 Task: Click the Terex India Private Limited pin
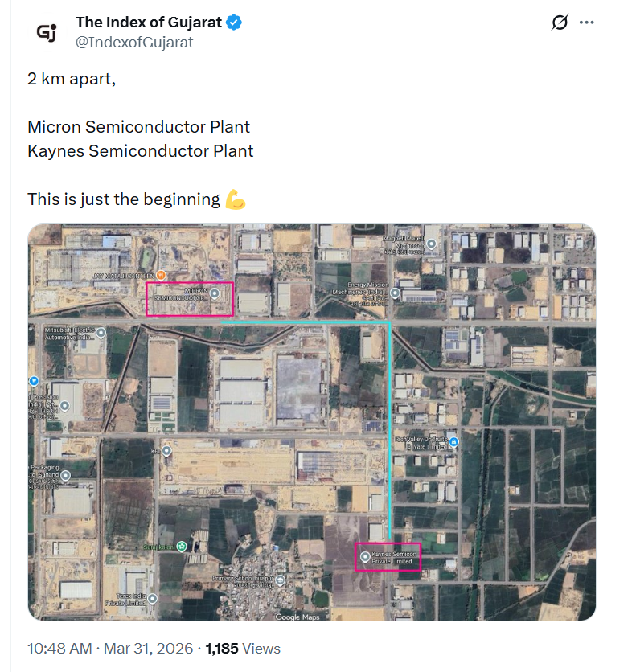tap(152, 598)
